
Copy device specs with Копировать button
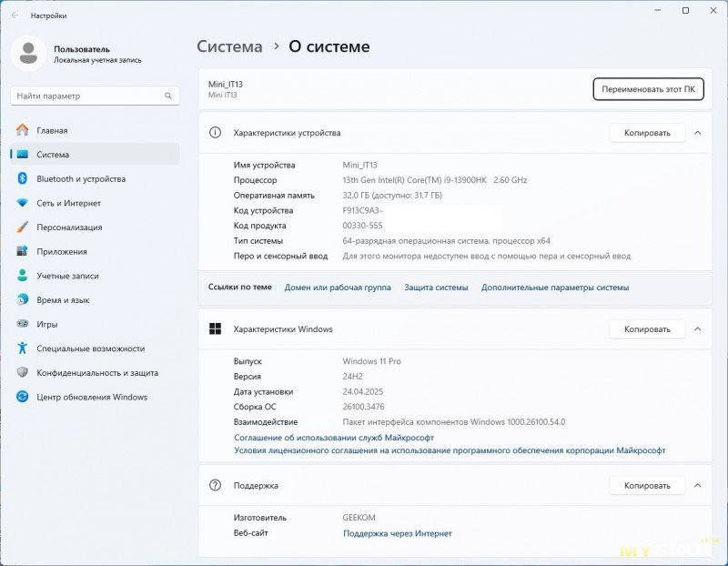647,133
